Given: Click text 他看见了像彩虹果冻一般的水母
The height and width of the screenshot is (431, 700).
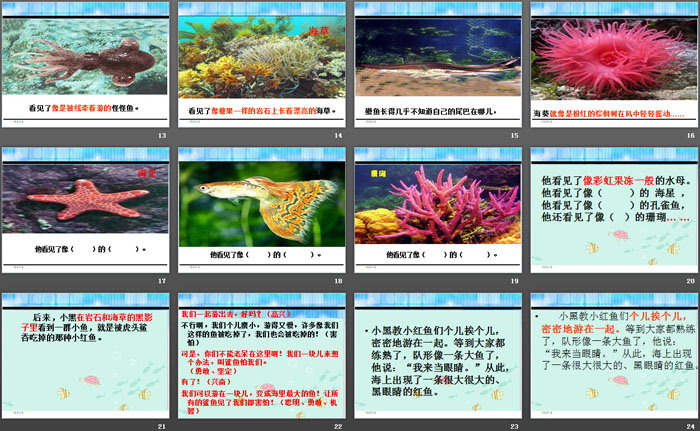Looking at the screenshot, I should tap(616, 180).
